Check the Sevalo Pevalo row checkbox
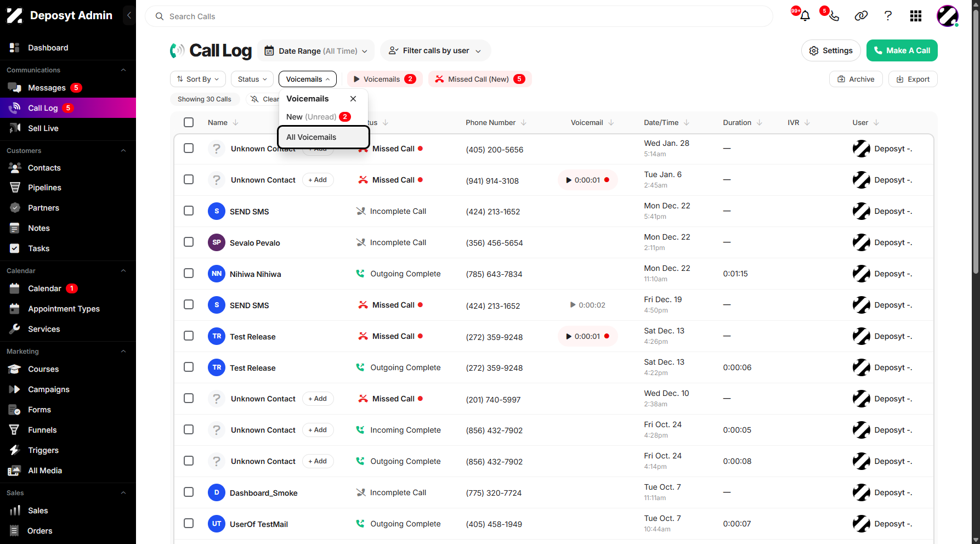Viewport: 980px width, 544px height. coord(189,242)
